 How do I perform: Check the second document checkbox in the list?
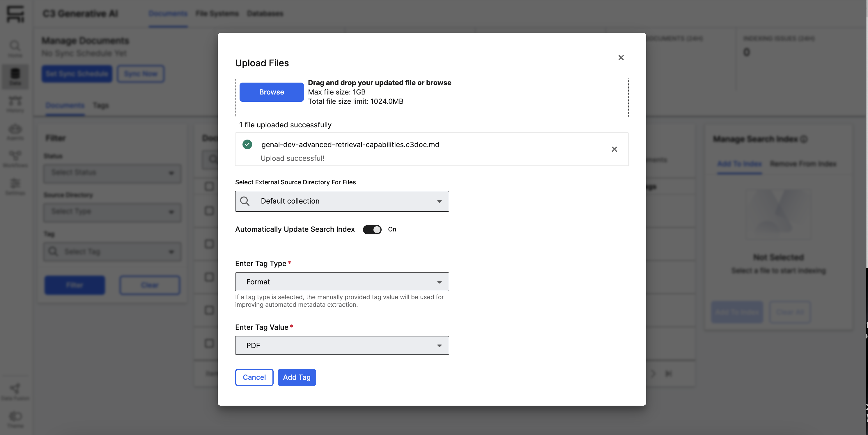click(x=209, y=211)
